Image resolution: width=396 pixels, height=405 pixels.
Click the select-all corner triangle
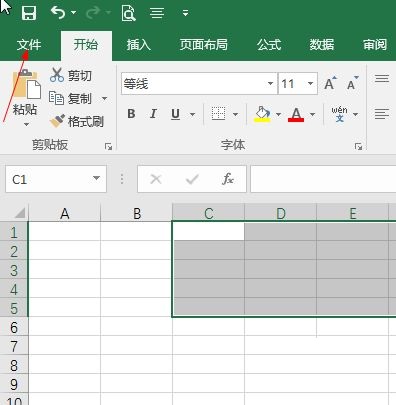pyautogui.click(x=20, y=213)
